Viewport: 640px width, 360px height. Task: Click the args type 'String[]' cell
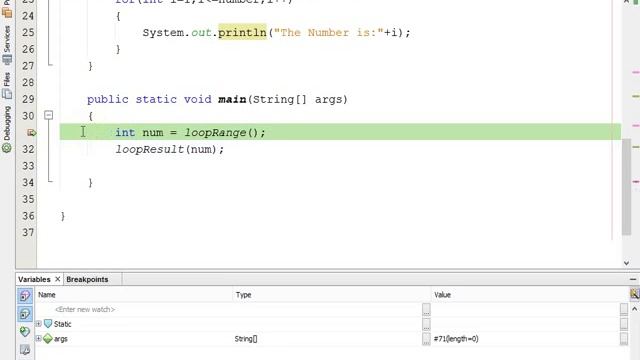point(246,339)
